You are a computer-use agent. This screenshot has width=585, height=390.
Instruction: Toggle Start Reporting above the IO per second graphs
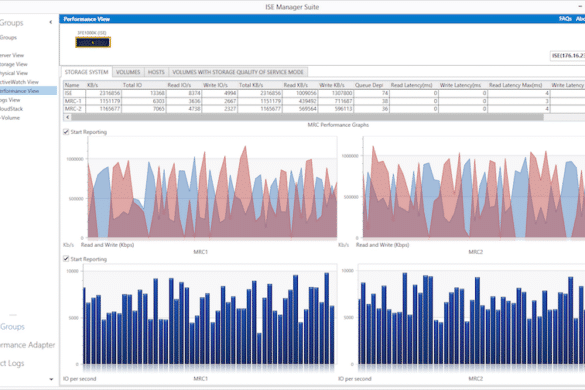click(x=66, y=259)
